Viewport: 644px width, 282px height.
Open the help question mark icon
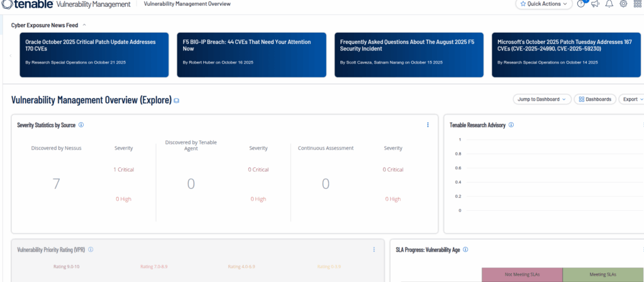580,4
